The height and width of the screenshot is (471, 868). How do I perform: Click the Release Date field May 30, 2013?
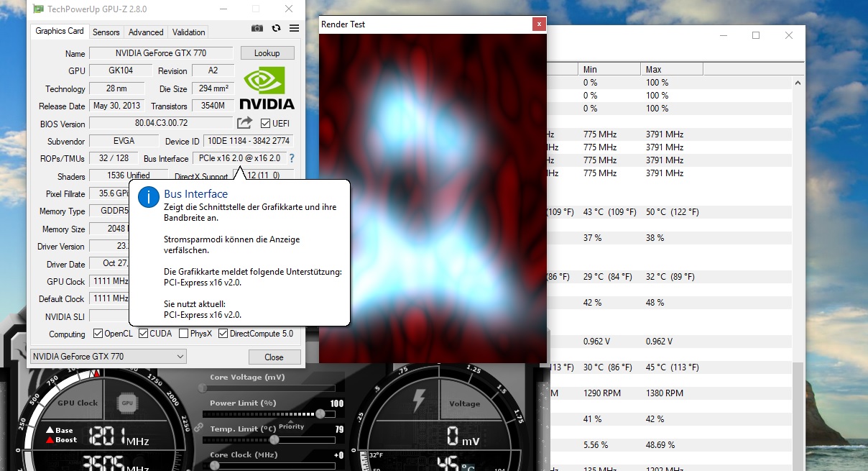116,106
